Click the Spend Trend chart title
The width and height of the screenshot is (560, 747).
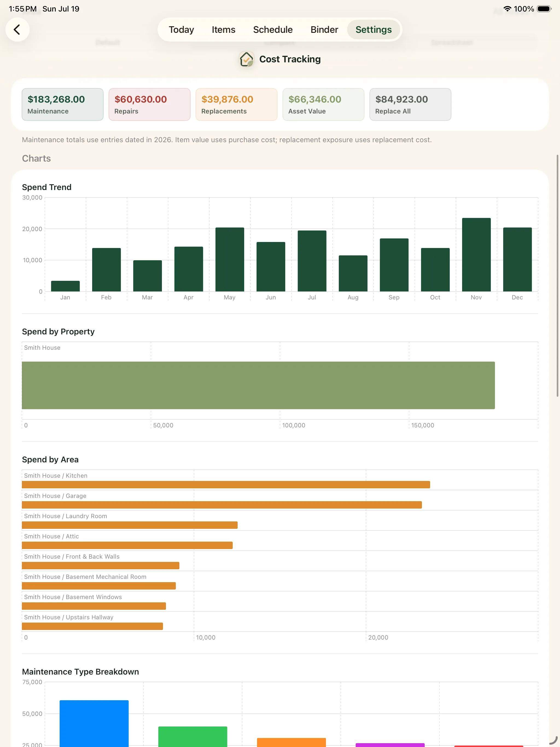(x=46, y=187)
